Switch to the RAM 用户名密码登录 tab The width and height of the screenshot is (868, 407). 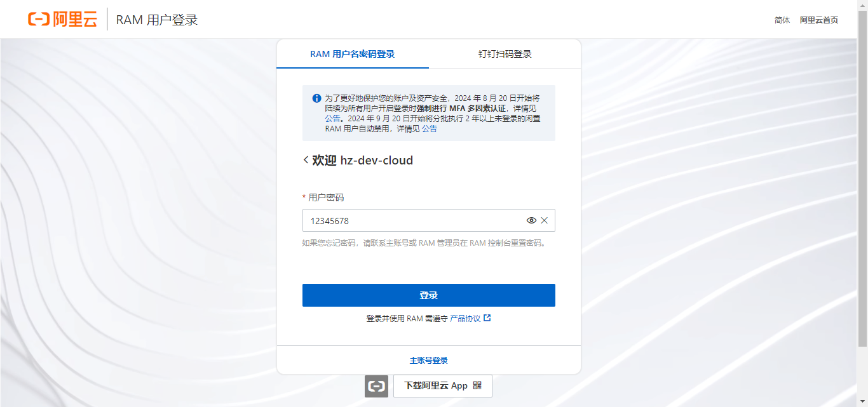click(x=353, y=54)
